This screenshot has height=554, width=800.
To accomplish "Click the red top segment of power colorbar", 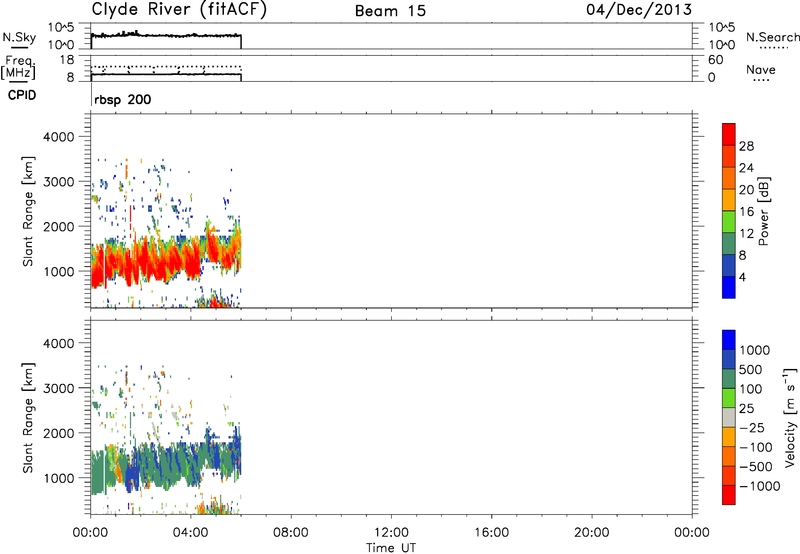I will (729, 134).
